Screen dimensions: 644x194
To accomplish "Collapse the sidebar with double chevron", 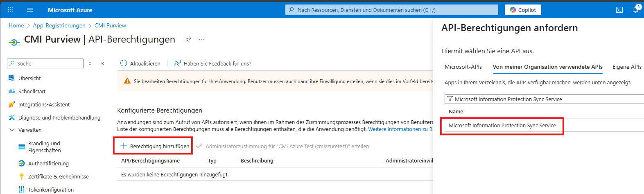I will (102, 63).
